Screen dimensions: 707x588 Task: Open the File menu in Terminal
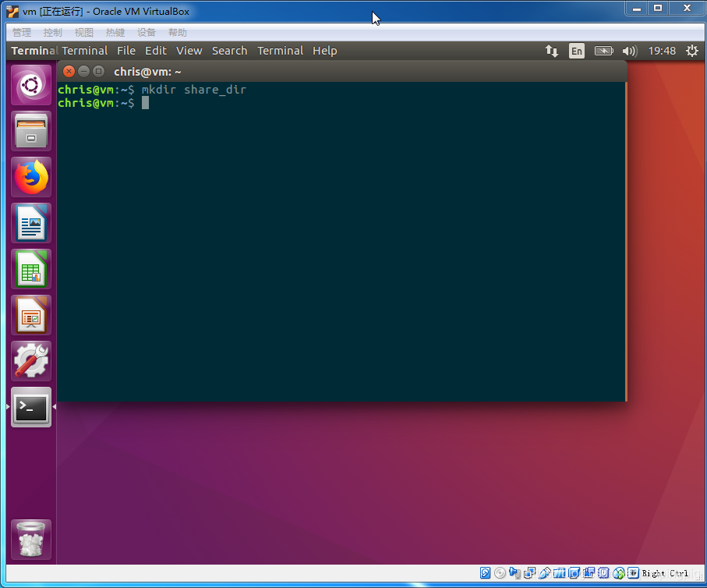(x=126, y=51)
